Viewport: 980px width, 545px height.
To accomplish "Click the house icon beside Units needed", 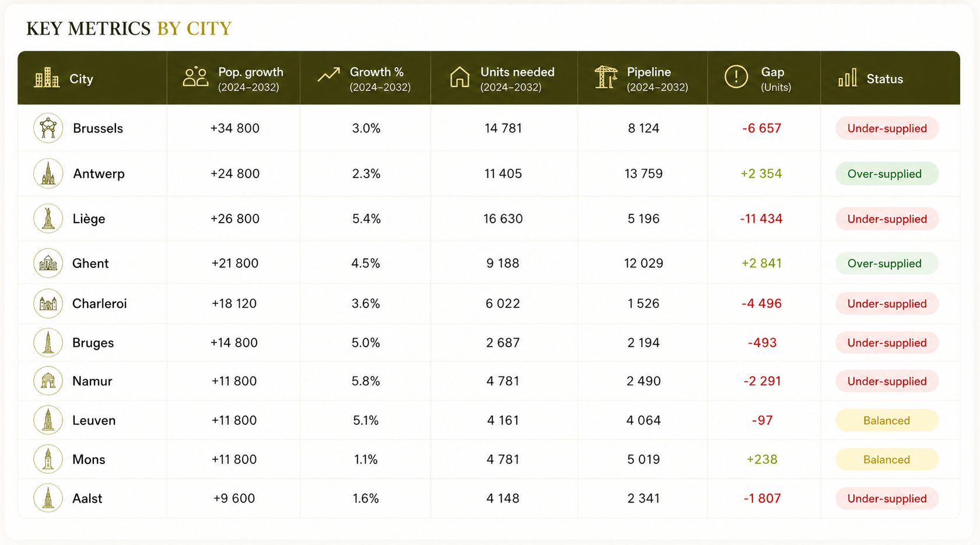I will coord(459,78).
